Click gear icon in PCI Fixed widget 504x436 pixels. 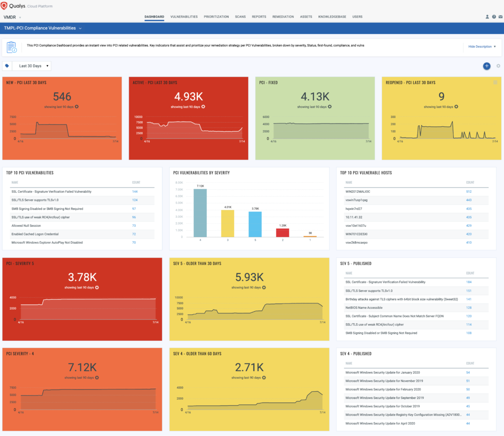click(x=330, y=107)
